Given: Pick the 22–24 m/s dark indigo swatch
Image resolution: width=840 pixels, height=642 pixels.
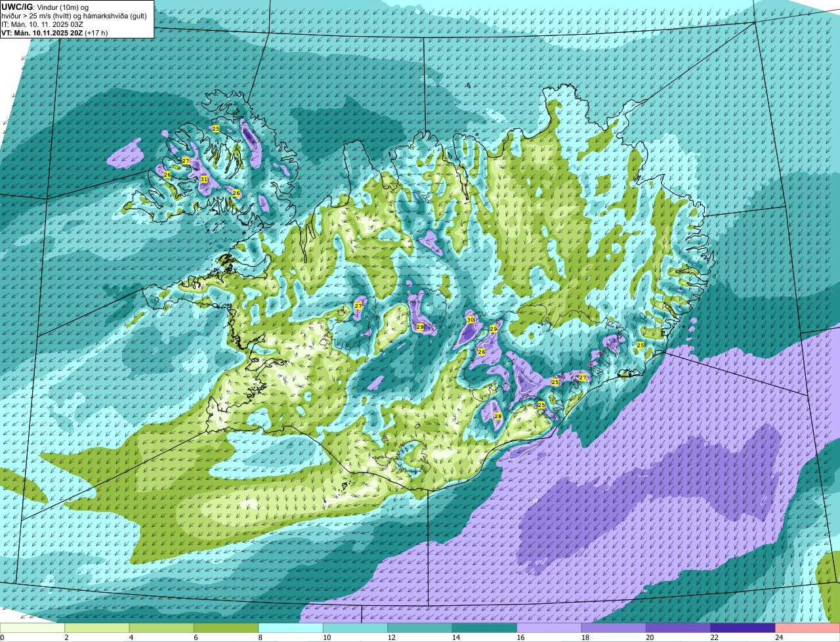Looking at the screenshot, I should point(744,628).
